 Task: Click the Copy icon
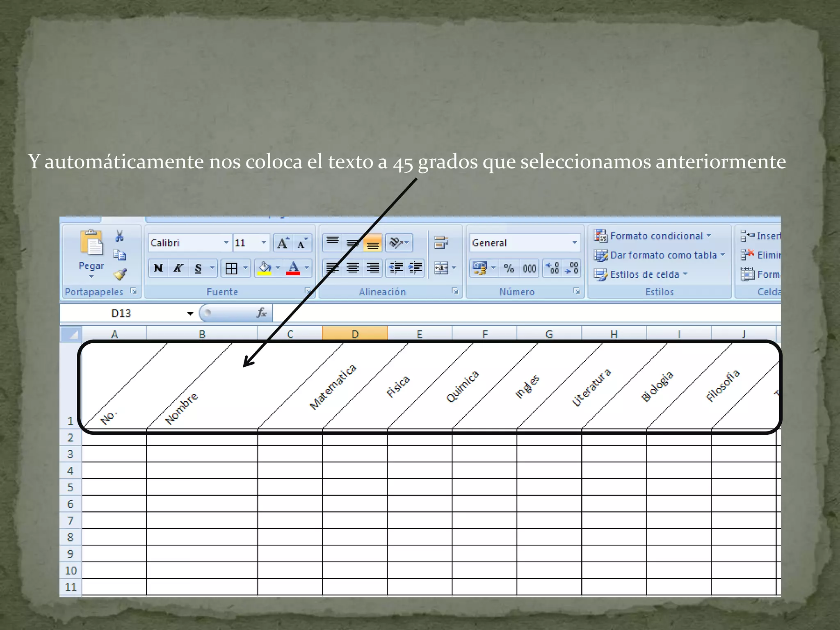(x=119, y=255)
